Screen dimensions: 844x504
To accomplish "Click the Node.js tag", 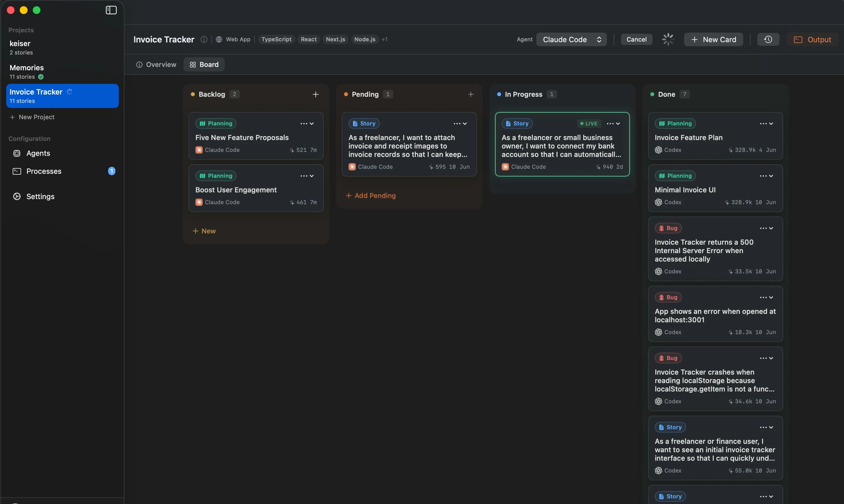I will click(365, 39).
